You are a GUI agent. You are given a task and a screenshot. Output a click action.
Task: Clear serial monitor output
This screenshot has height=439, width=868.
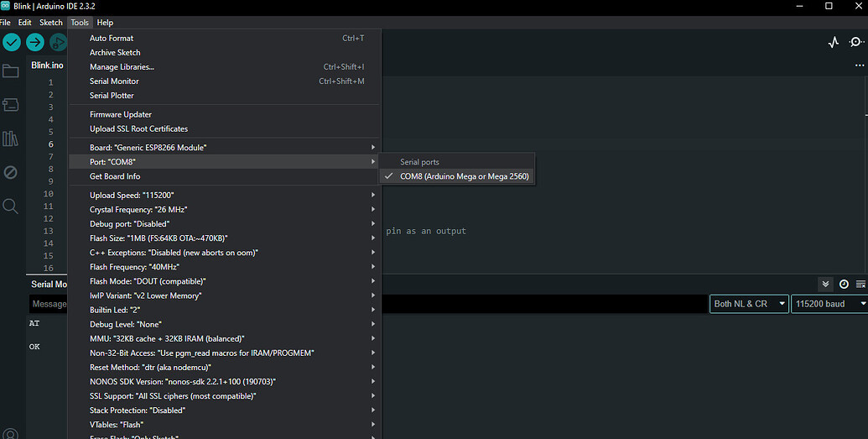coord(860,285)
